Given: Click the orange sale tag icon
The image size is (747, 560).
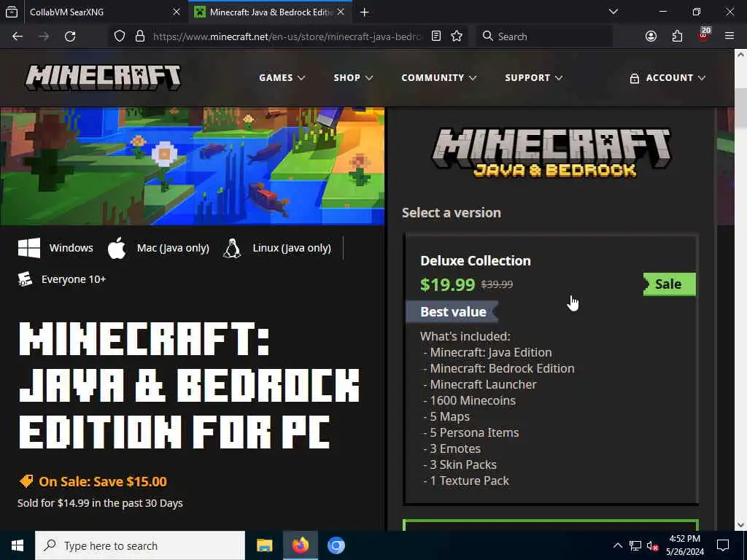Looking at the screenshot, I should click(26, 481).
